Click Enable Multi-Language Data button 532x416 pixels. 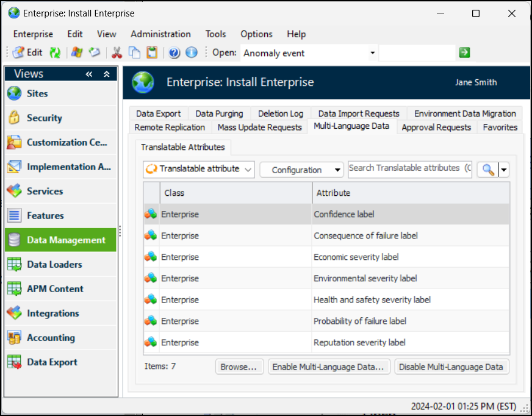click(x=328, y=367)
